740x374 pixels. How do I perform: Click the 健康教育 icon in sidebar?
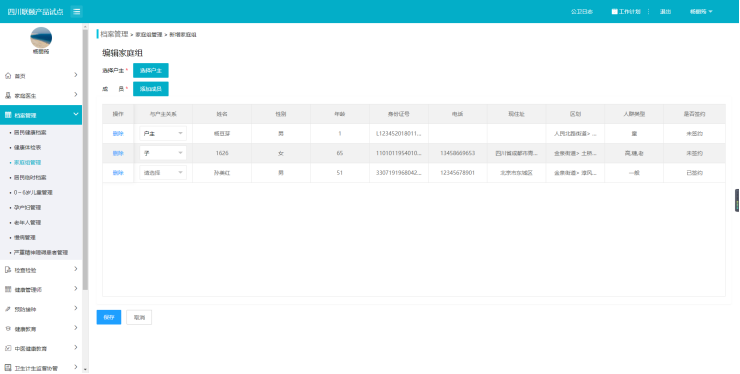click(x=8, y=329)
